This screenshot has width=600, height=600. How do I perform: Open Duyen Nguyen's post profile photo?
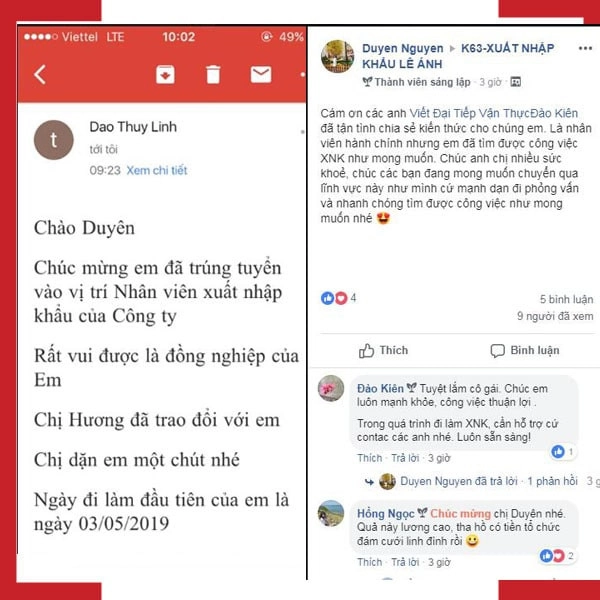(x=338, y=56)
